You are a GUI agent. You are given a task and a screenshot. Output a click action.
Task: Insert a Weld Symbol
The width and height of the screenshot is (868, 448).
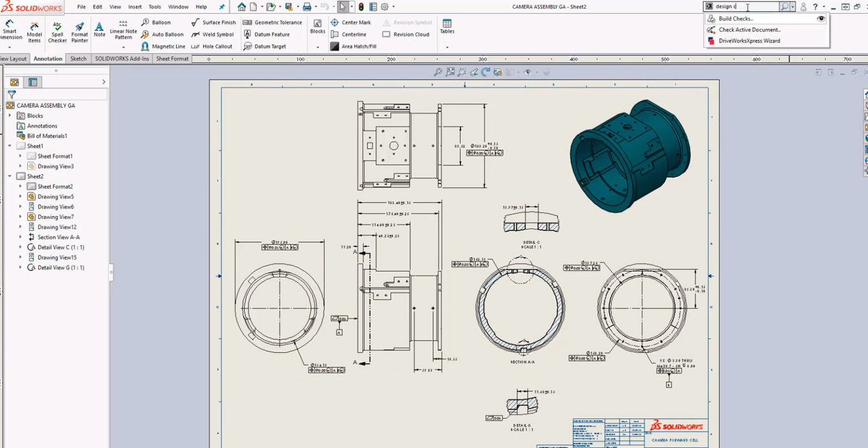click(x=216, y=34)
